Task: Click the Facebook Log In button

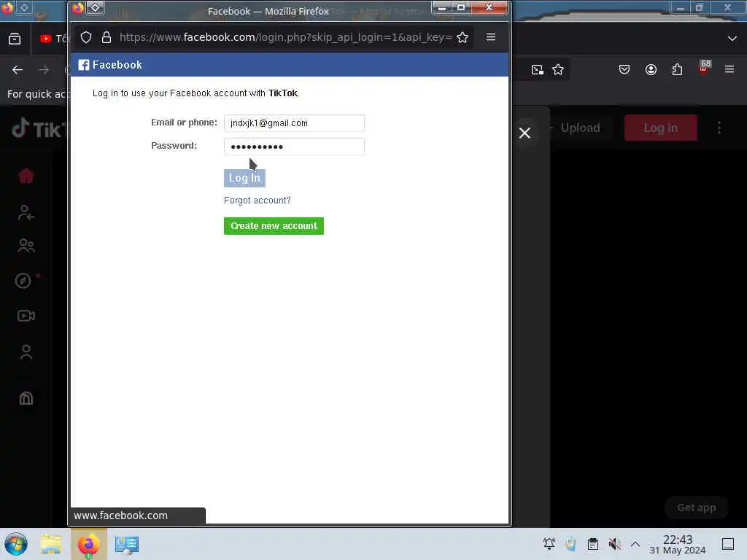Action: click(244, 178)
